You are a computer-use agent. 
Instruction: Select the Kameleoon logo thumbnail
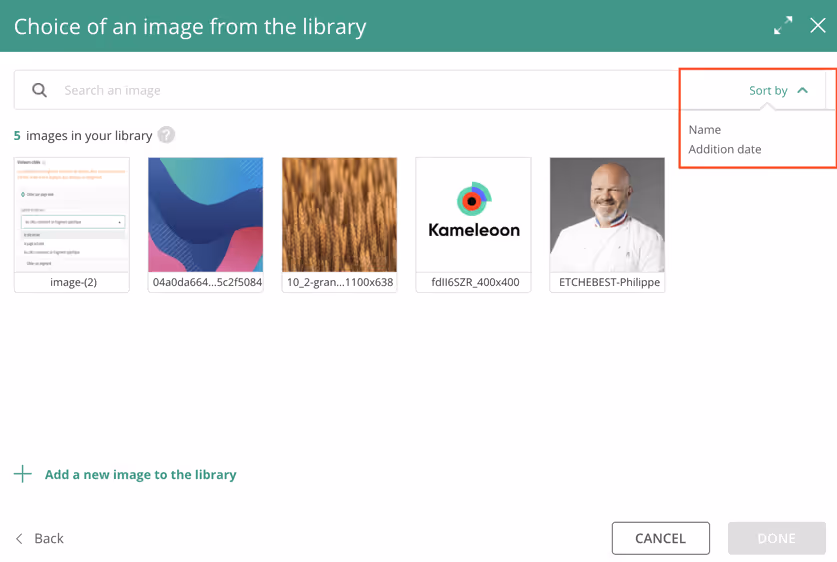473,215
